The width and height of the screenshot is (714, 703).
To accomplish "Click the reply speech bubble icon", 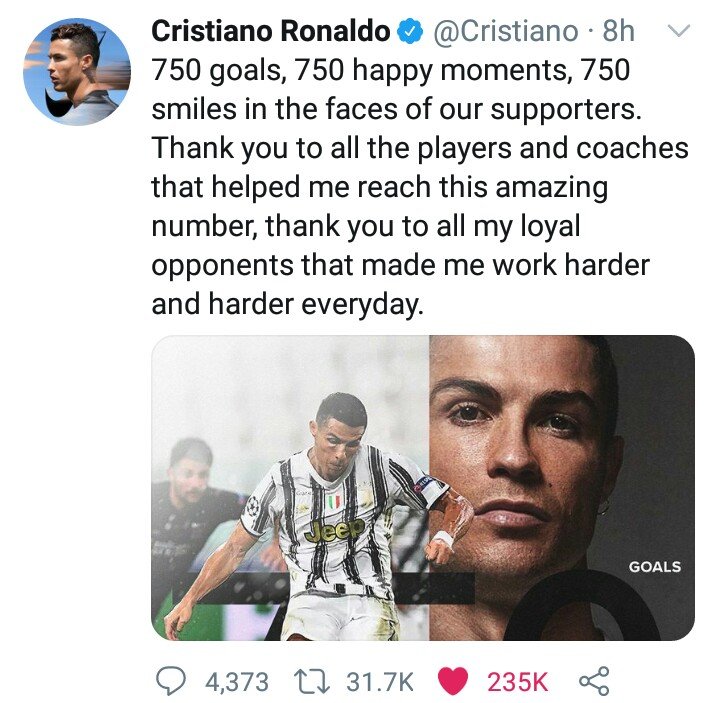I will click(171, 681).
